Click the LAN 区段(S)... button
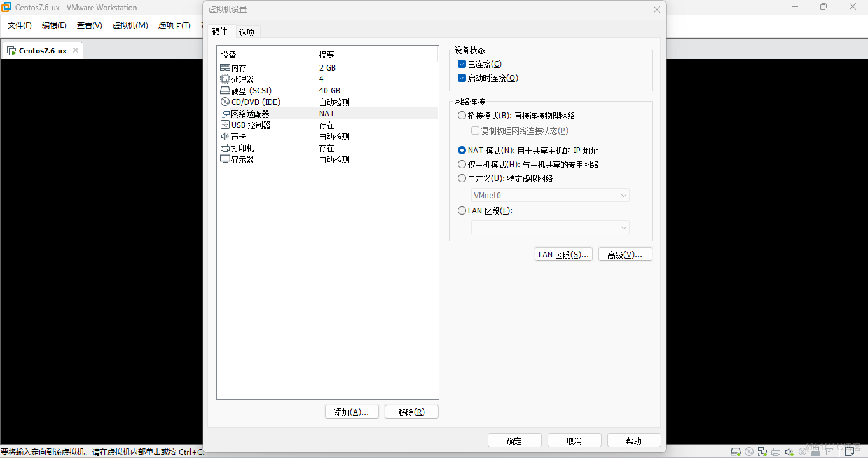Viewport: 868px width, 458px height. 564,255
